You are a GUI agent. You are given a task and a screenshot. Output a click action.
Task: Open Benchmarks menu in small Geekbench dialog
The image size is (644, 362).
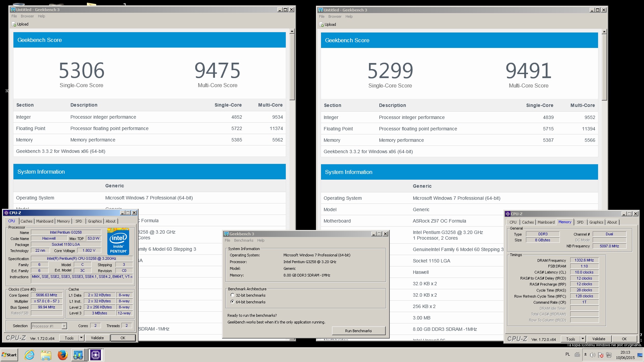244,240
